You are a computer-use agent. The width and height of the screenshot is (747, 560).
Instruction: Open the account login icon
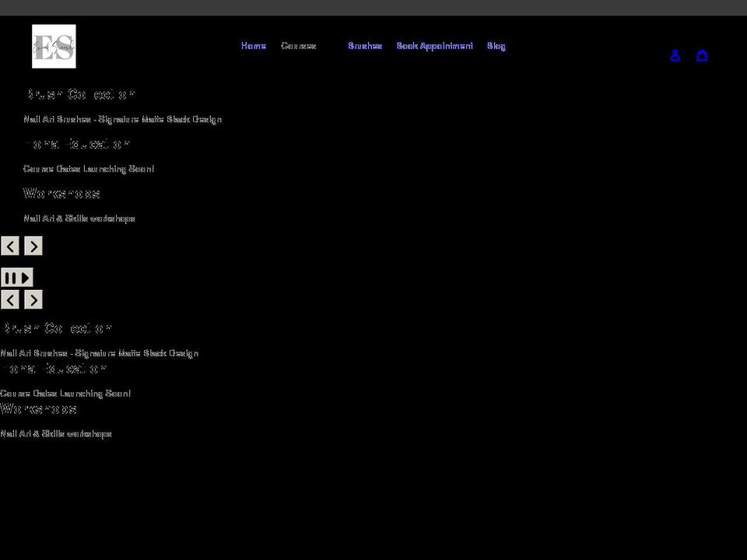pos(675,55)
